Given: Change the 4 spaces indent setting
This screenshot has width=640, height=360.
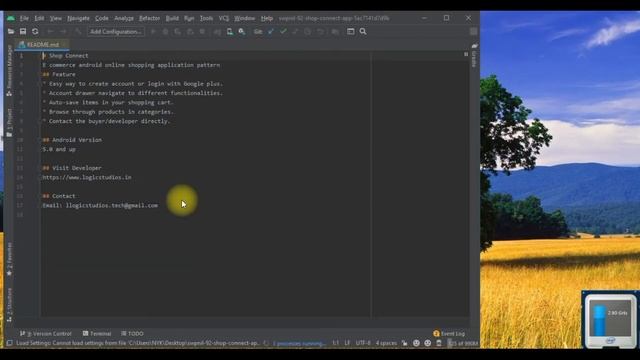Looking at the screenshot, I should pos(386,343).
